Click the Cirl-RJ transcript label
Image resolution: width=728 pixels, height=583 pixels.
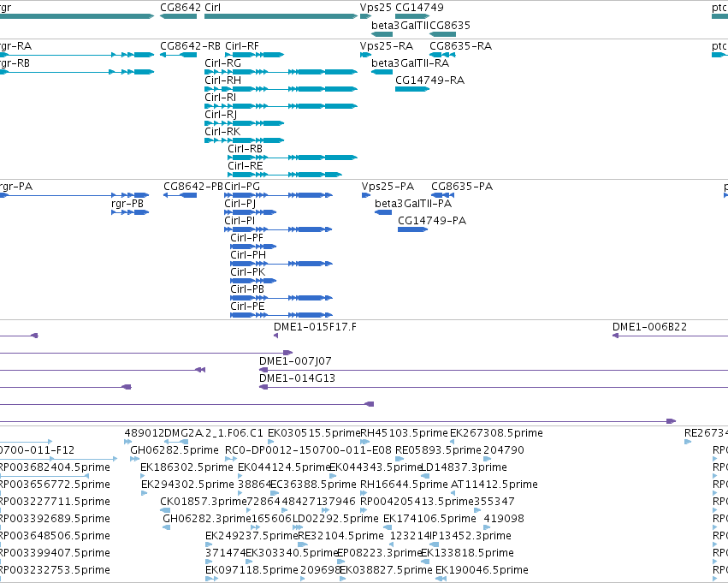click(221, 115)
